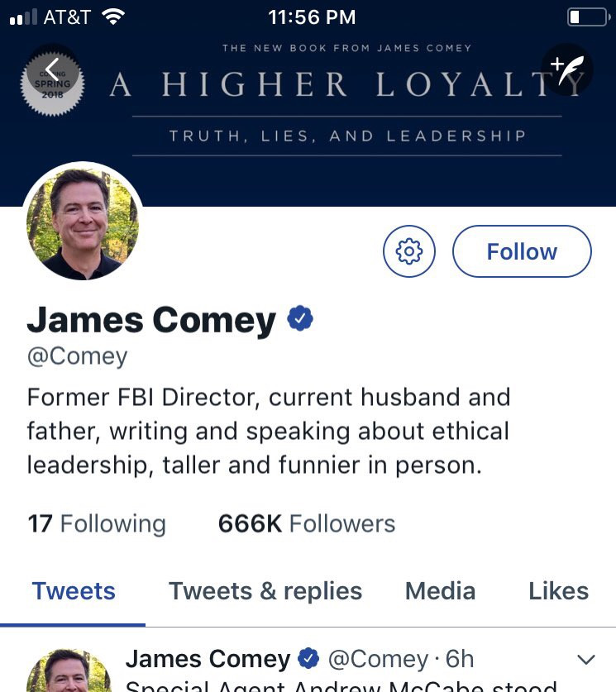Image resolution: width=616 pixels, height=692 pixels.
Task: Switch to the Tweets tab
Action: click(74, 591)
